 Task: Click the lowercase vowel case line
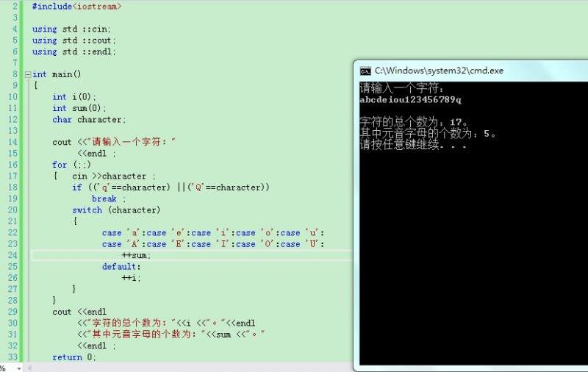(x=213, y=233)
